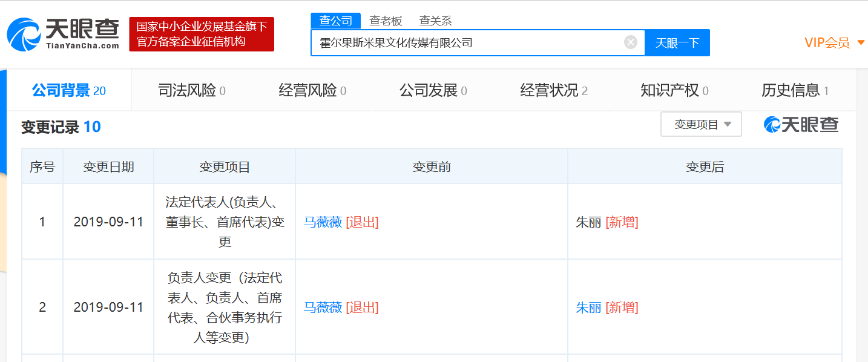Click the 变更日期 column header
Screen dimensions: 868x362
(109, 167)
